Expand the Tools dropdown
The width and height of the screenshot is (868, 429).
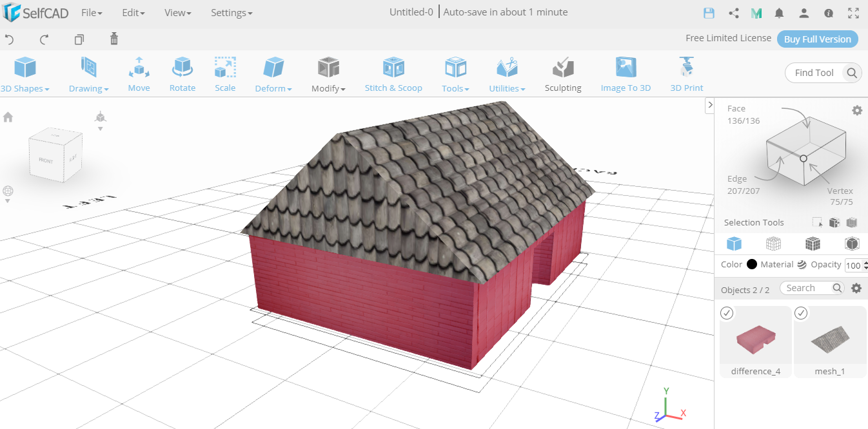(455, 75)
